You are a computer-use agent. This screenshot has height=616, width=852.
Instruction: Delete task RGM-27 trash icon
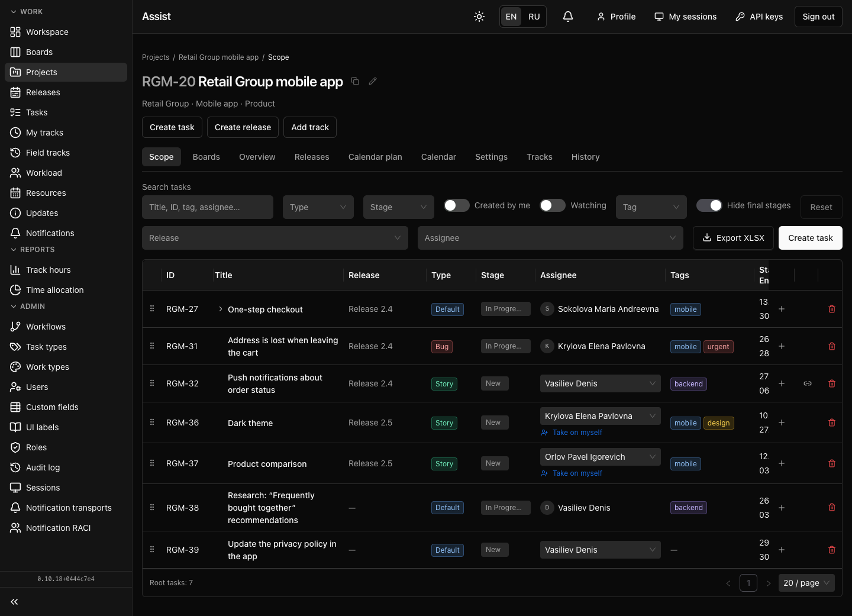(832, 309)
